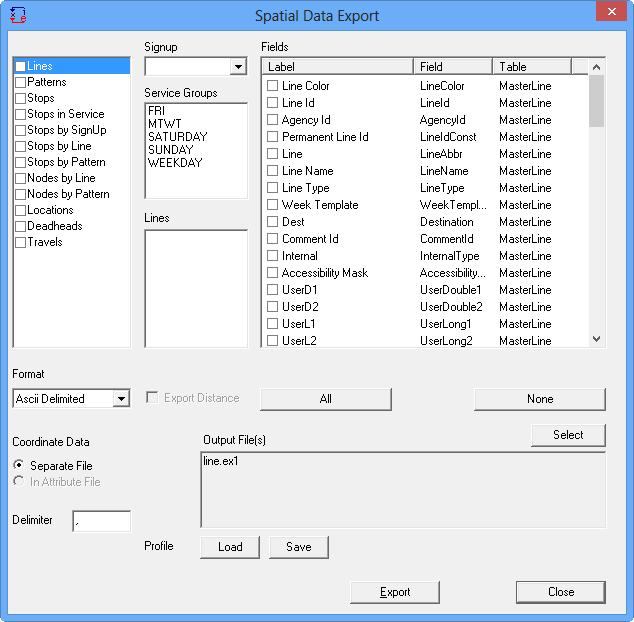Screen dimensions: 634x622
Task: Check the Patterns checkbox
Action: tap(20, 83)
